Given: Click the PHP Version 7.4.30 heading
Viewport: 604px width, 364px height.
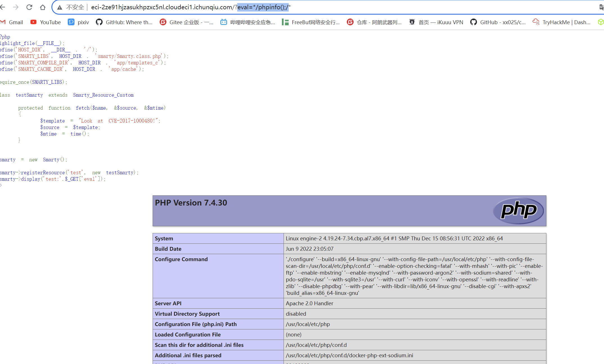Looking at the screenshot, I should tap(191, 203).
